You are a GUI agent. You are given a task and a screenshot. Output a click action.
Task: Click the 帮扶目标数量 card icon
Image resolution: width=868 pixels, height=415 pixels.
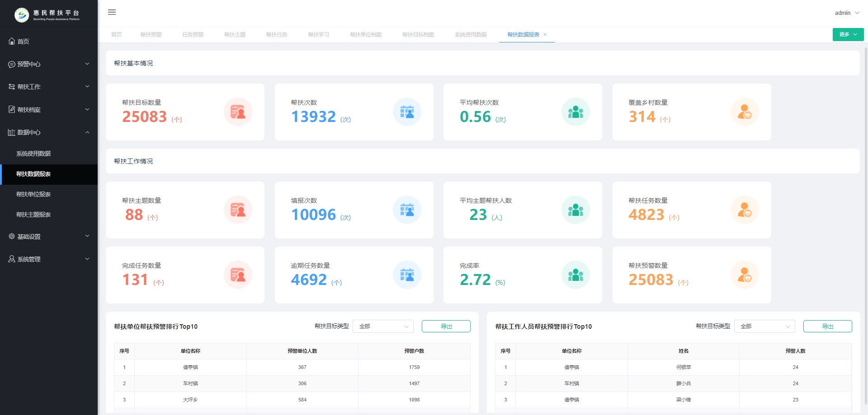pos(238,112)
